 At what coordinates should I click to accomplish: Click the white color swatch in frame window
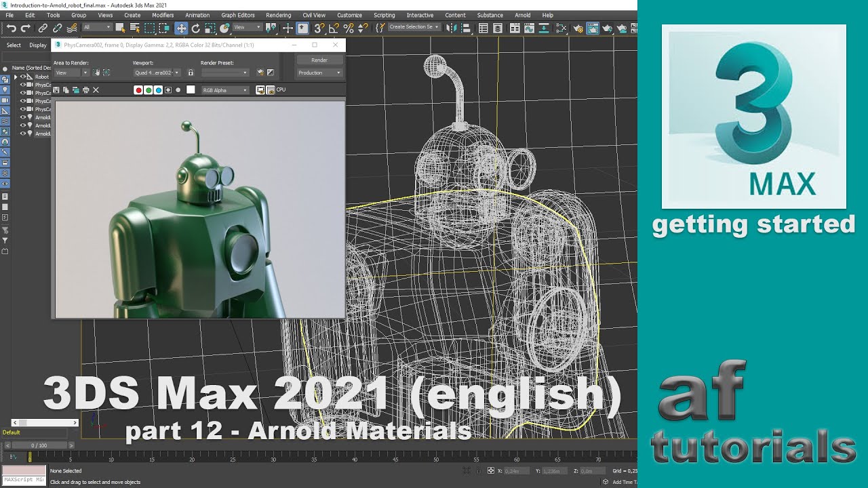pyautogui.click(x=191, y=89)
